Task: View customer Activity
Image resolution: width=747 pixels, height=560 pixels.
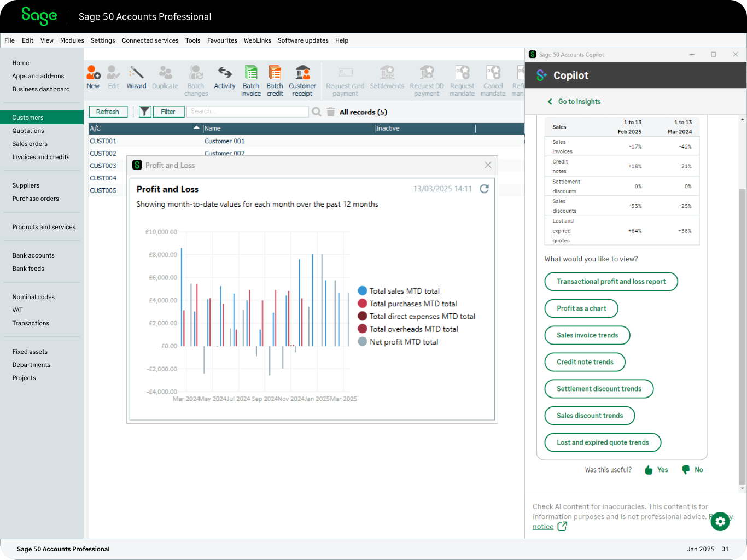Action: [x=224, y=77]
